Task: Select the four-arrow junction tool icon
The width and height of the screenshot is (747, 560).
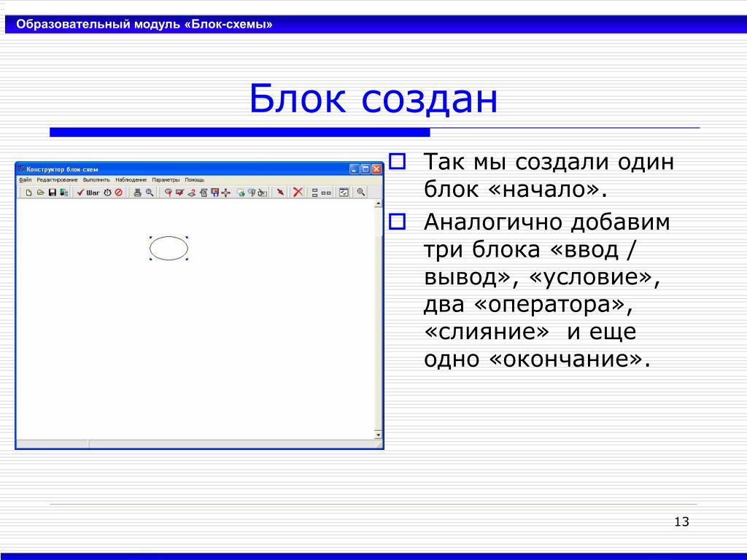Action: click(226, 192)
